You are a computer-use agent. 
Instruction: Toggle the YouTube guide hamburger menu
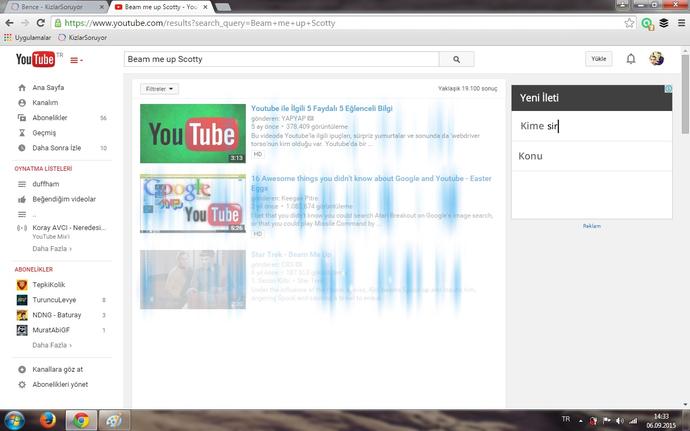pyautogui.click(x=76, y=60)
